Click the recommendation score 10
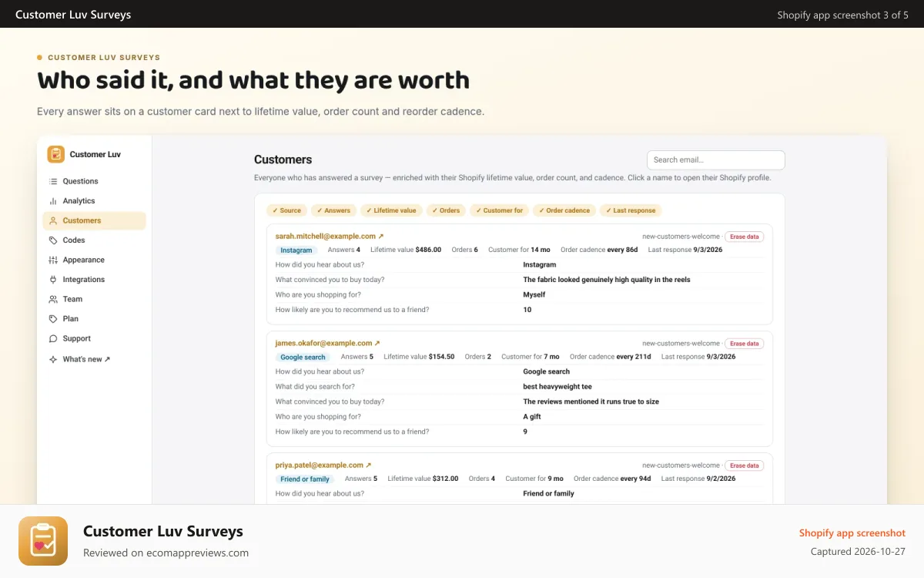Image resolution: width=924 pixels, height=578 pixels. tap(527, 310)
